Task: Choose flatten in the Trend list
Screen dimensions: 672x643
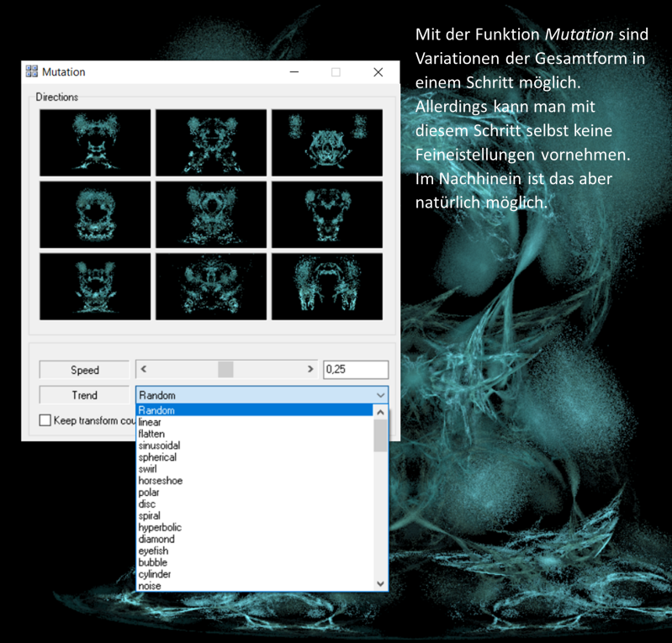Action: click(255, 434)
